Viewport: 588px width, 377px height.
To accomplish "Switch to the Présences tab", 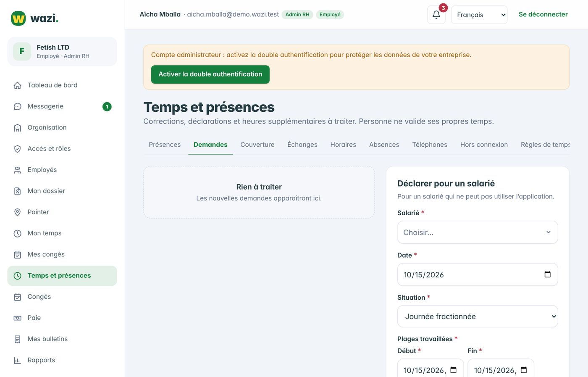I will (x=165, y=145).
